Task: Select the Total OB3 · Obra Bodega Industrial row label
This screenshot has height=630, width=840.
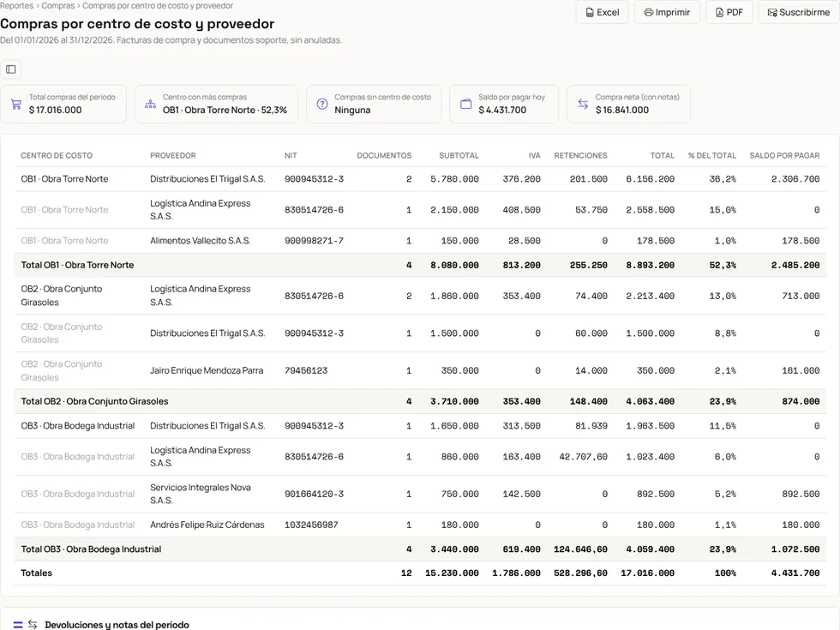Action: coord(91,549)
